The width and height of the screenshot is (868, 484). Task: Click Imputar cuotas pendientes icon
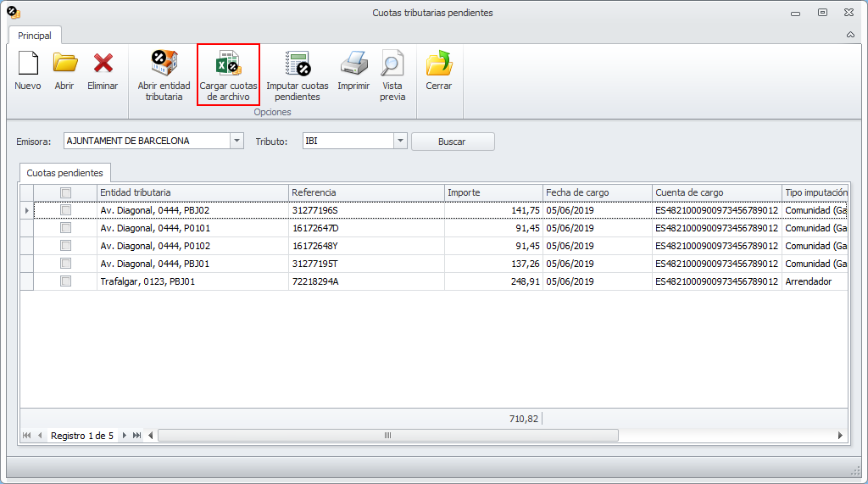point(298,63)
